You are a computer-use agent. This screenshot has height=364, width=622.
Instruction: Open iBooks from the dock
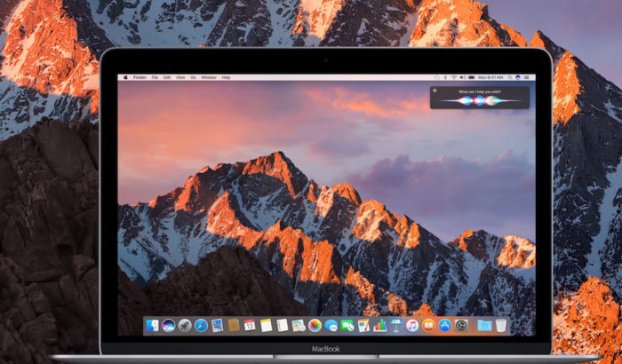point(428,326)
